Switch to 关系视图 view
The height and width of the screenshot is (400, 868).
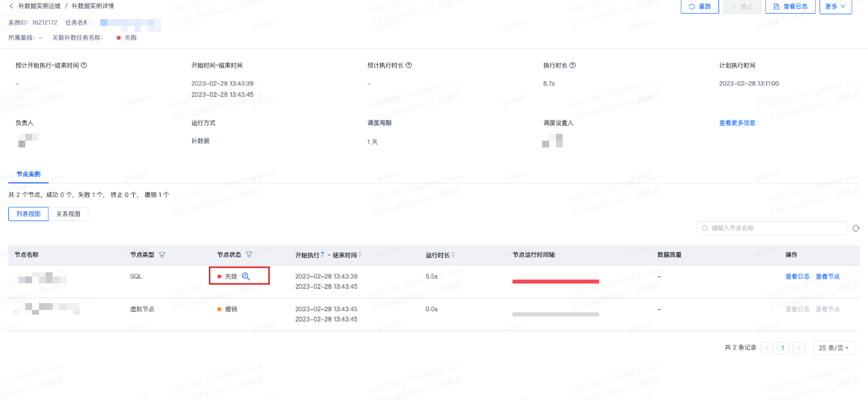(x=68, y=214)
